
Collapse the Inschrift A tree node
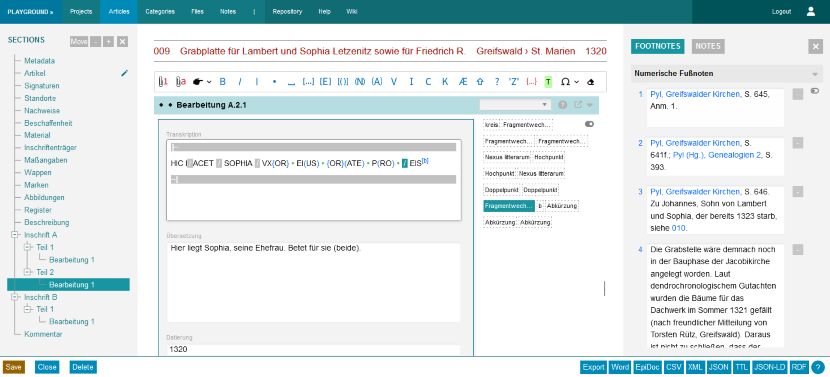15,235
